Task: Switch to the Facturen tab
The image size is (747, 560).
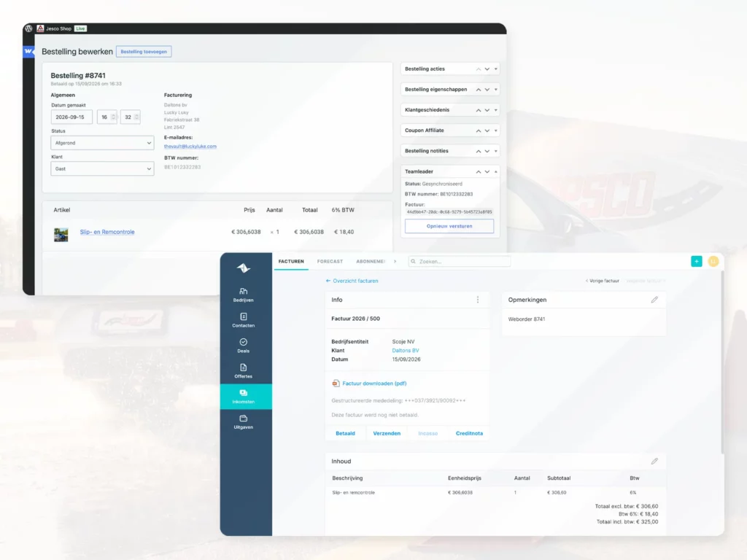Action: pyautogui.click(x=291, y=262)
